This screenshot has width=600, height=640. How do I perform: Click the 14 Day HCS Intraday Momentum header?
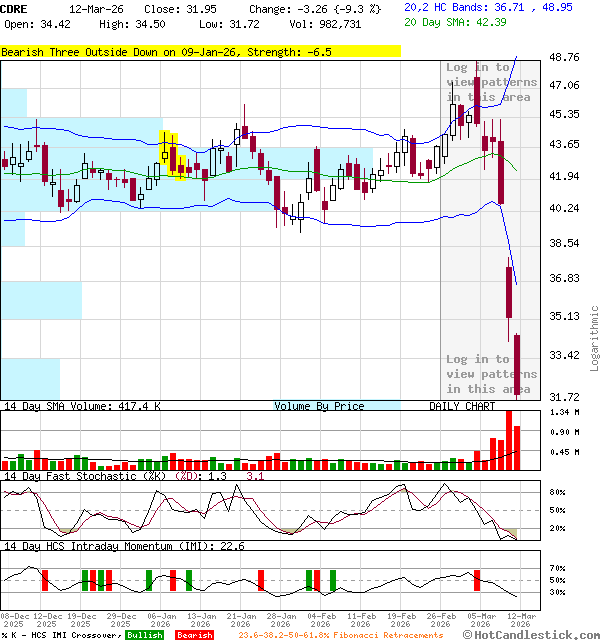click(x=125, y=545)
